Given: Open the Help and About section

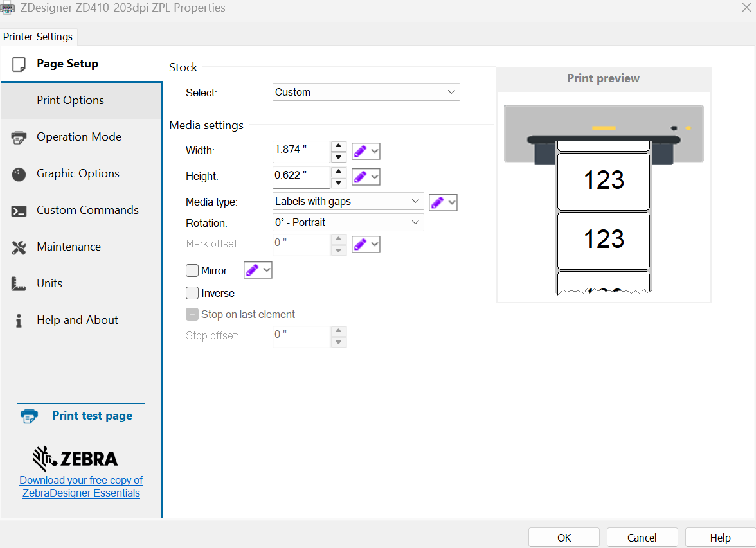Looking at the screenshot, I should click(81, 320).
